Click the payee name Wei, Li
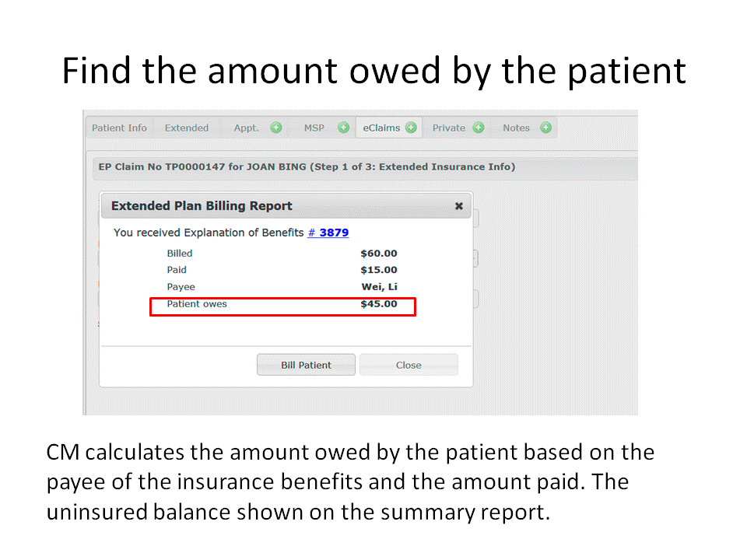This screenshot has height=560, width=747. pyautogui.click(x=380, y=287)
